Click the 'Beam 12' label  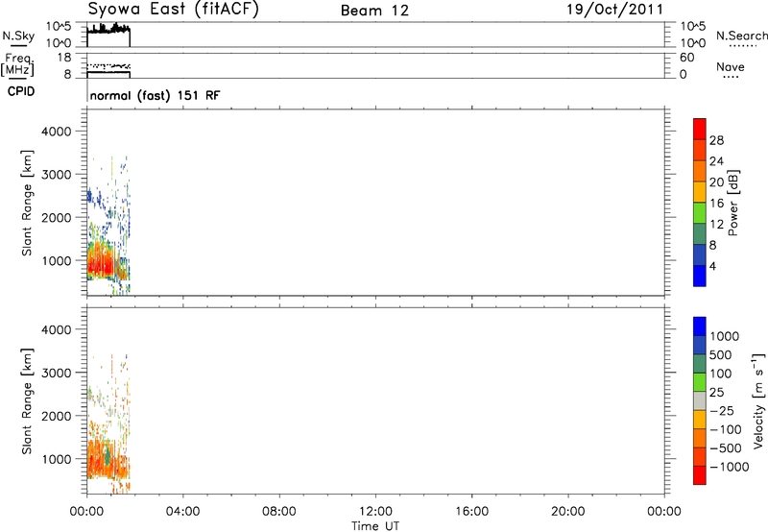[374, 11]
